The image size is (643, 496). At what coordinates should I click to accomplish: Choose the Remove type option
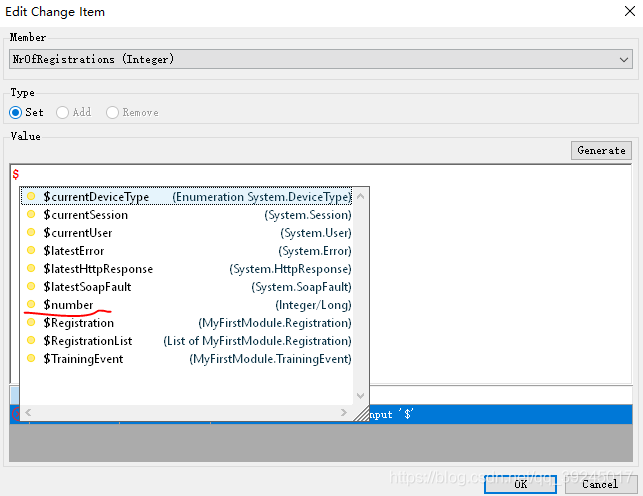tap(112, 113)
